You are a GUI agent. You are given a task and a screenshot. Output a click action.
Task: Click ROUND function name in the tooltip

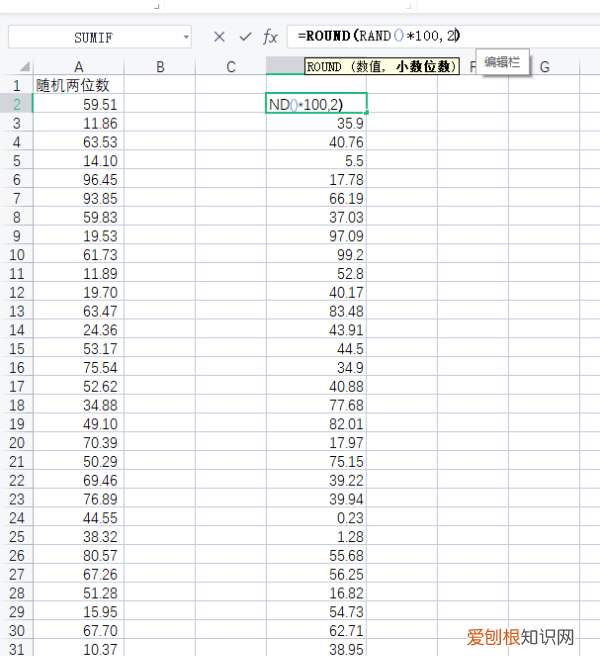pyautogui.click(x=324, y=67)
